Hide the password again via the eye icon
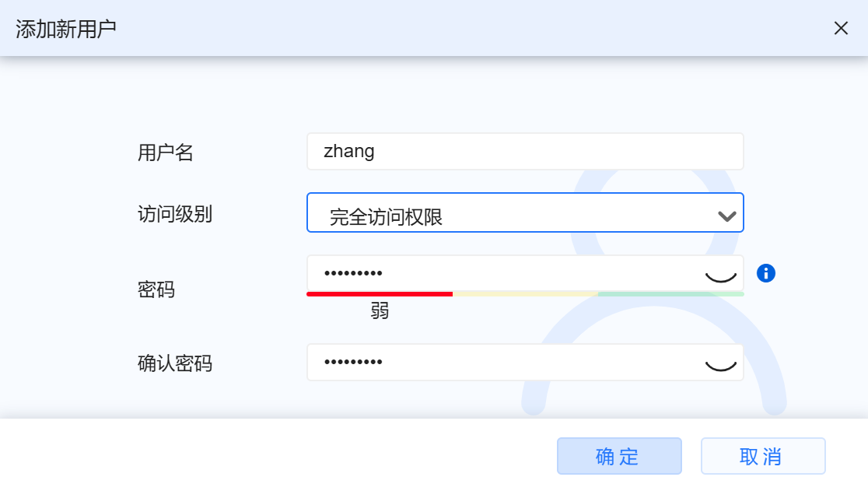 click(x=722, y=276)
